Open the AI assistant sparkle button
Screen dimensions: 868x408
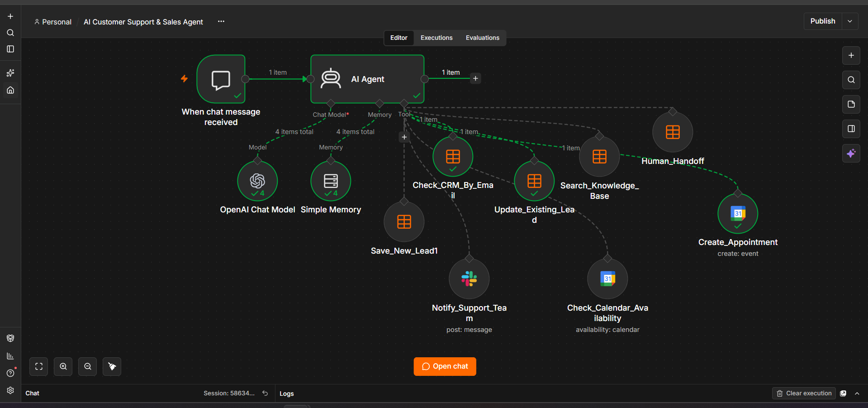click(x=851, y=153)
